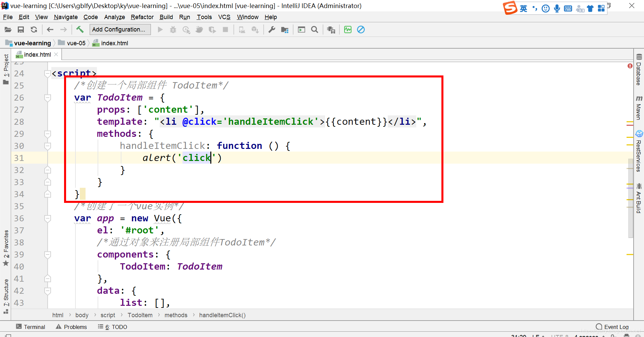Toggle the Project tool window
This screenshot has width=644, height=337.
[6, 69]
